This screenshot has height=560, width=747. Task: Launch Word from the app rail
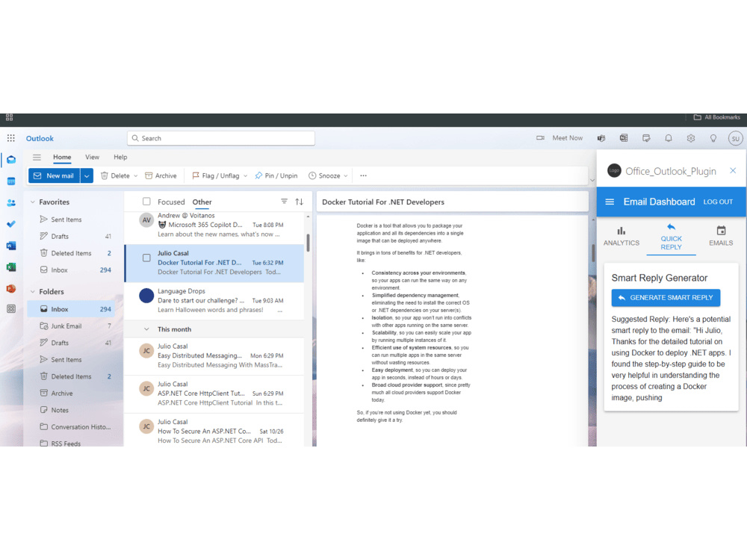coord(11,246)
